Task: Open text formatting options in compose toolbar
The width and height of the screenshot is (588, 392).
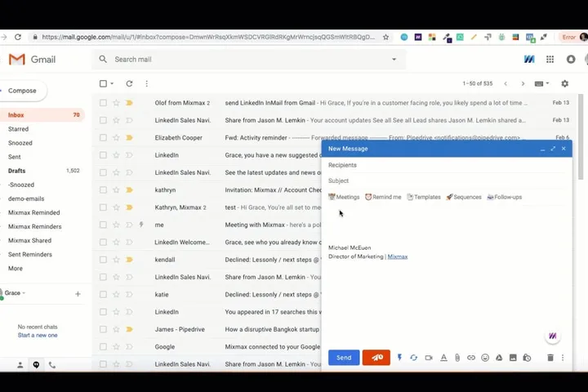Action: point(443,358)
